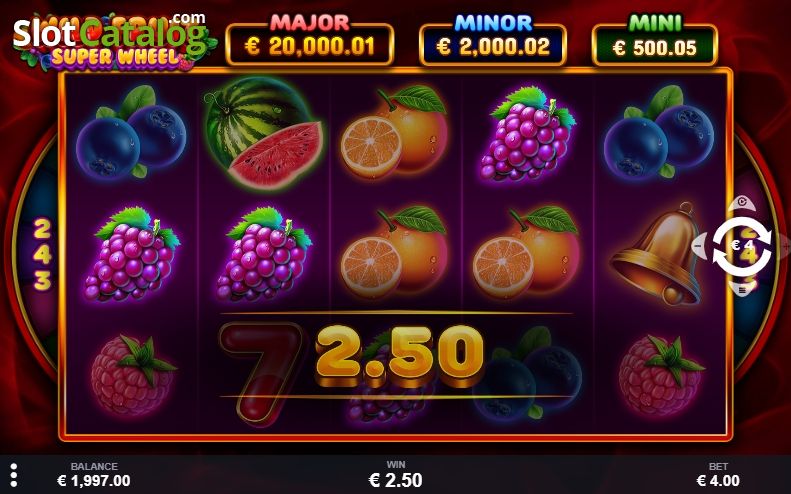Image resolution: width=791 pixels, height=494 pixels.
Task: Click the bottom-right raspberry symbol
Action: pos(660,376)
